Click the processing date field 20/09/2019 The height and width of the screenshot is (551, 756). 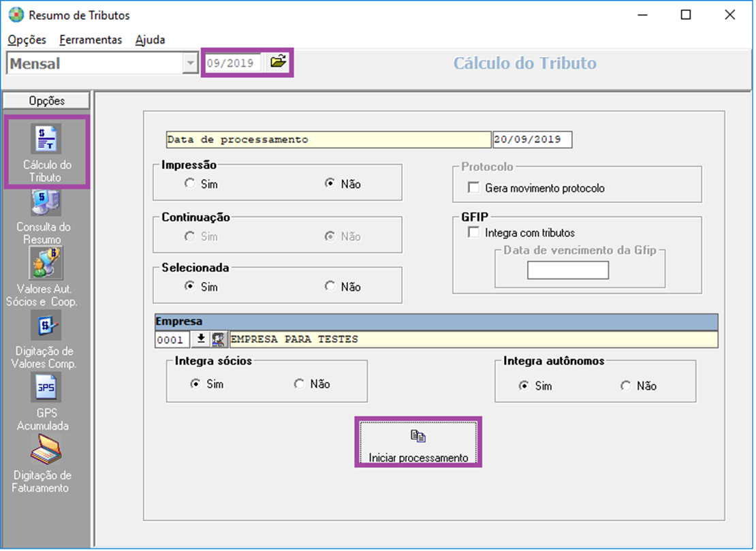532,140
